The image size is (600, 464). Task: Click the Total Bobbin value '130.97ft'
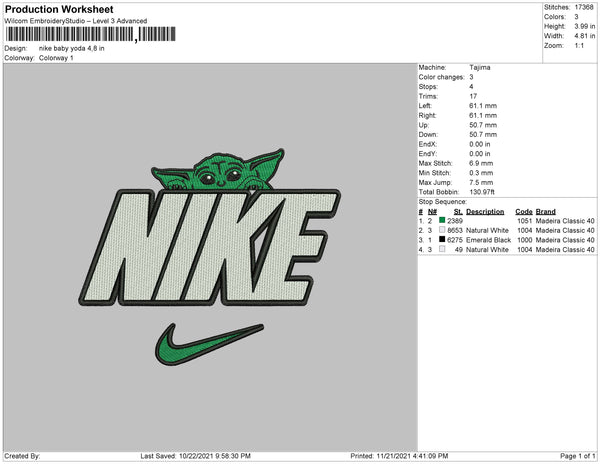coord(482,192)
